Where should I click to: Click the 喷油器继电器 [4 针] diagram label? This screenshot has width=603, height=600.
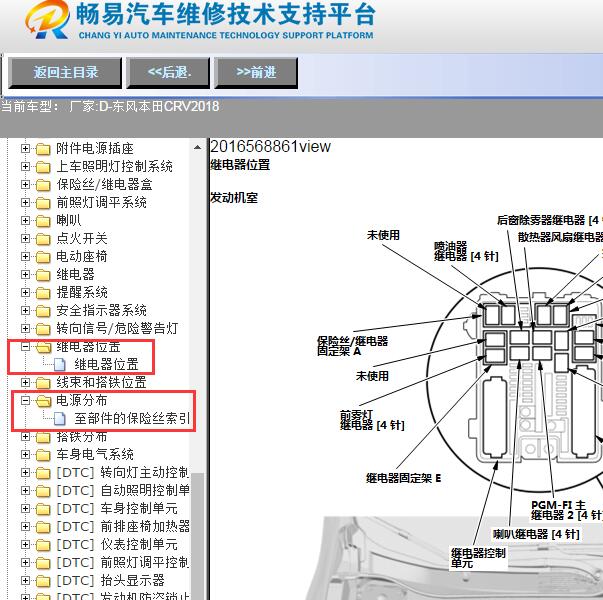(466, 252)
